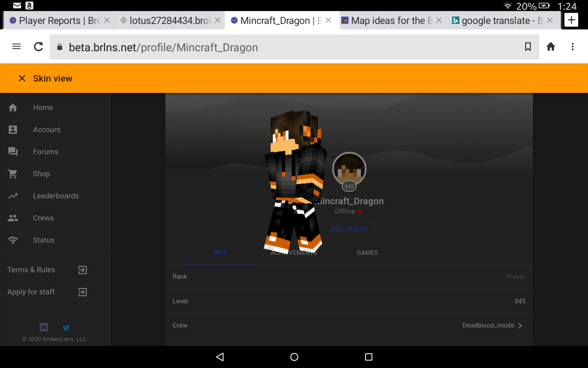Click the ADD FRIEND button
Screen dimensions: 588x368
pos(349,229)
